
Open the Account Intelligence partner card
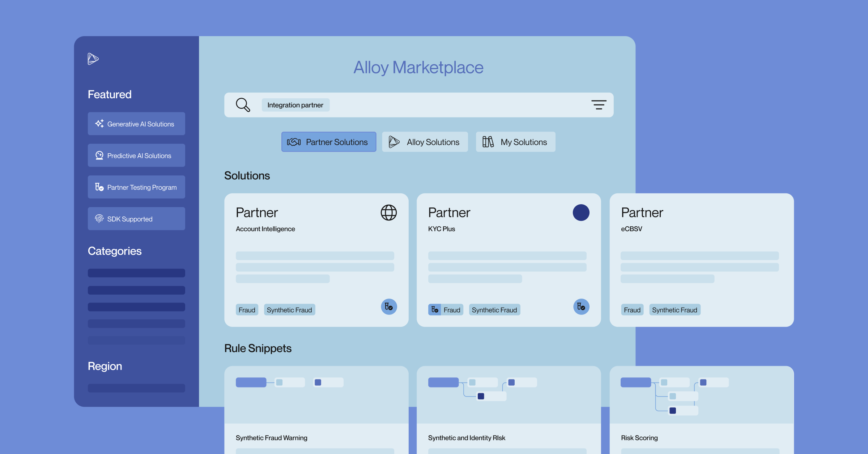(316, 260)
